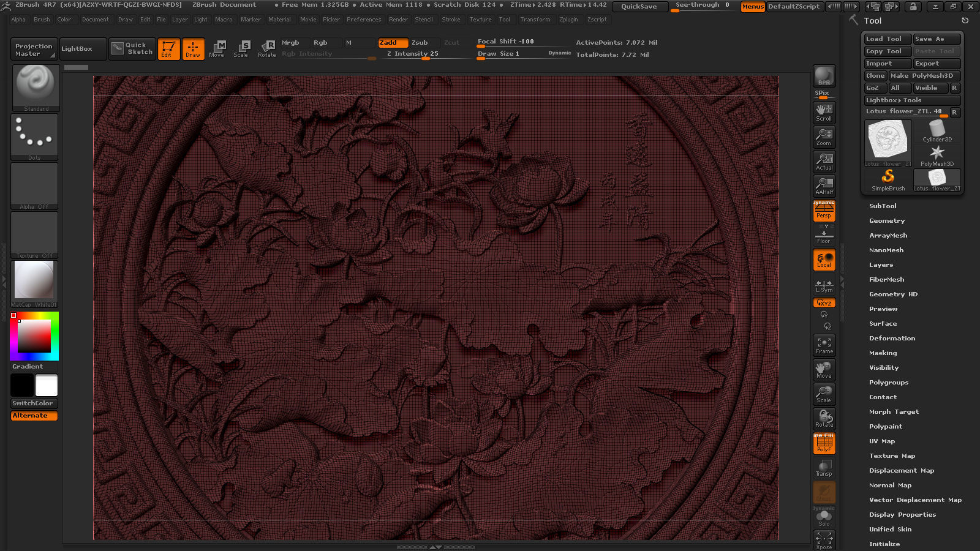Click the Scroll canvas icon

pyautogui.click(x=824, y=112)
